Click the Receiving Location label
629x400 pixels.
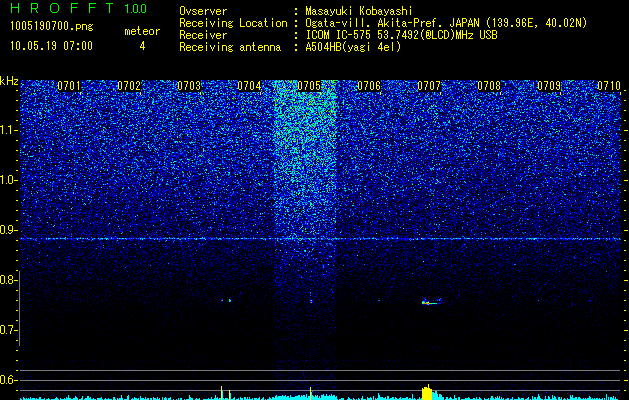pyautogui.click(x=233, y=23)
